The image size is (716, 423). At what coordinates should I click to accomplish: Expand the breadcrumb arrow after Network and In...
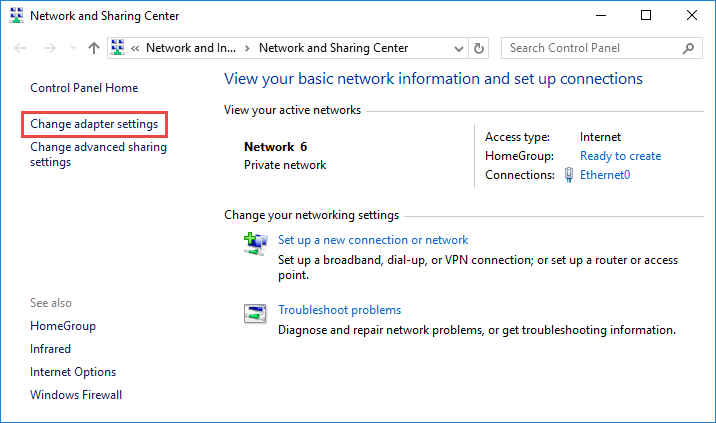[247, 48]
